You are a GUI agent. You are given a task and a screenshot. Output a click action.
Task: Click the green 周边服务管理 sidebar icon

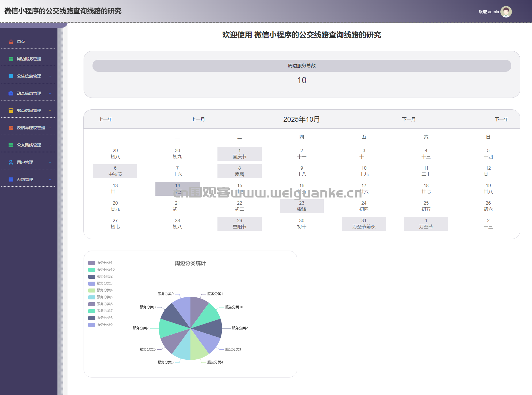click(x=11, y=59)
